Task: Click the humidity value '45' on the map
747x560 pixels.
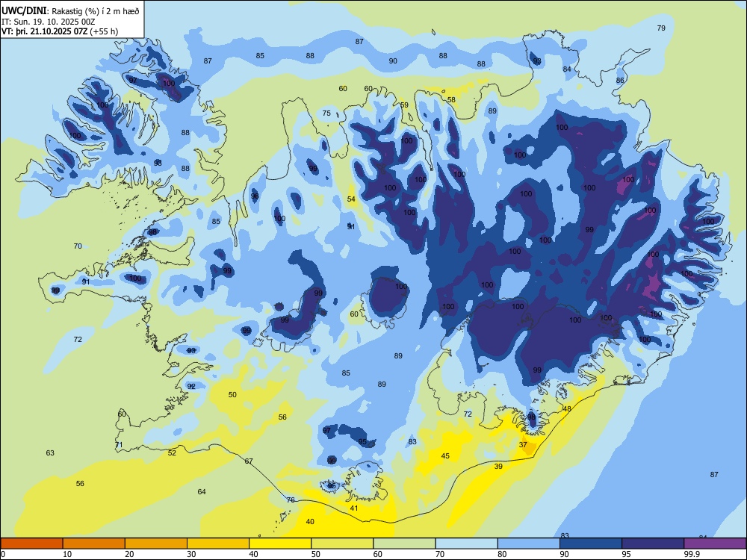Action: (x=445, y=456)
